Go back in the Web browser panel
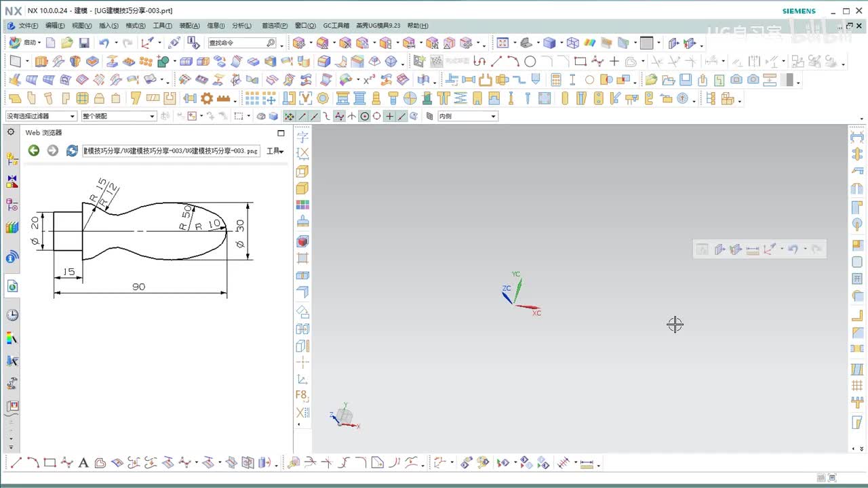This screenshot has height=488, width=868. [x=33, y=150]
